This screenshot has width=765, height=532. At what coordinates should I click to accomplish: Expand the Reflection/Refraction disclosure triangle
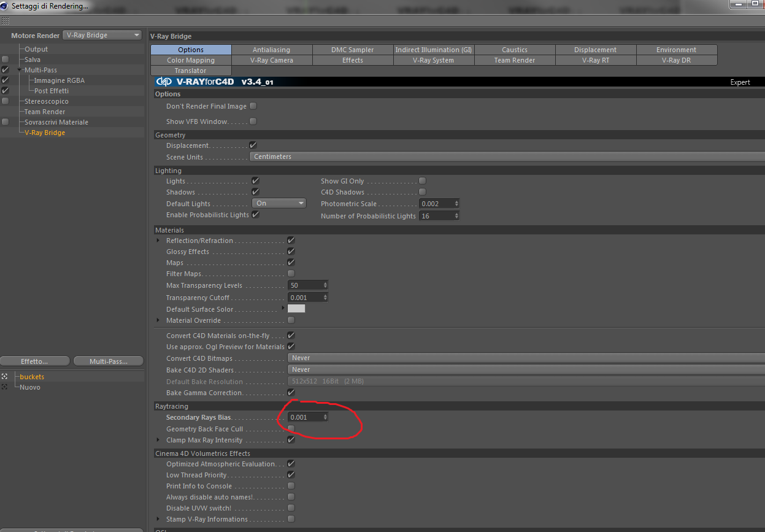click(x=158, y=241)
